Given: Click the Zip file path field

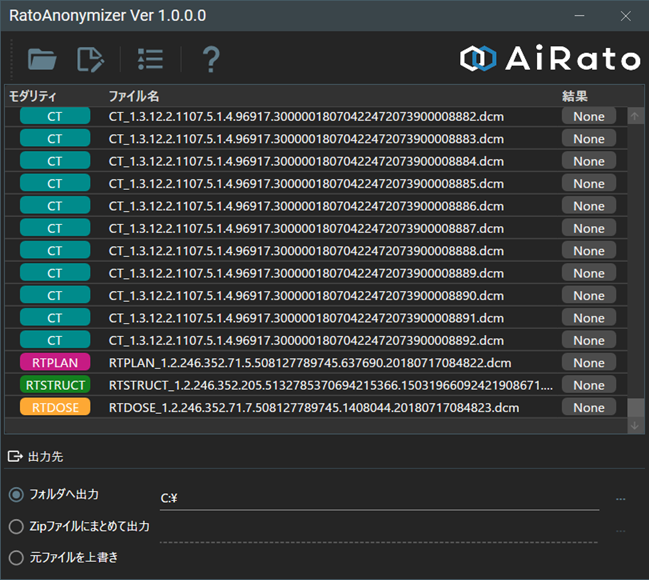Looking at the screenshot, I should point(379,531).
